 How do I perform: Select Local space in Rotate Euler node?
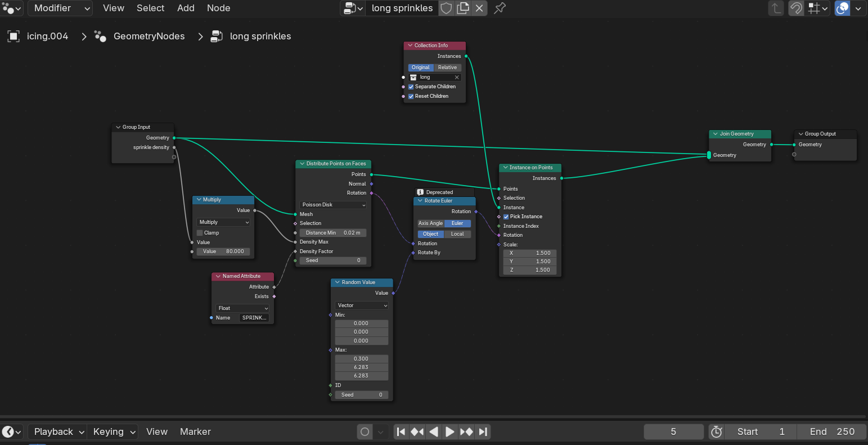click(457, 234)
